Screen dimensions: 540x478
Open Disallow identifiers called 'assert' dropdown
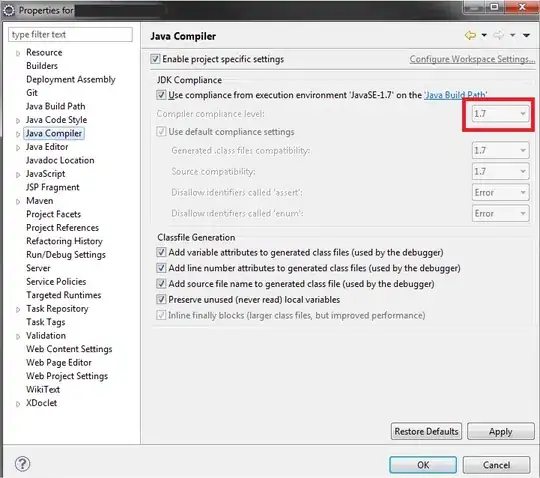click(x=500, y=193)
